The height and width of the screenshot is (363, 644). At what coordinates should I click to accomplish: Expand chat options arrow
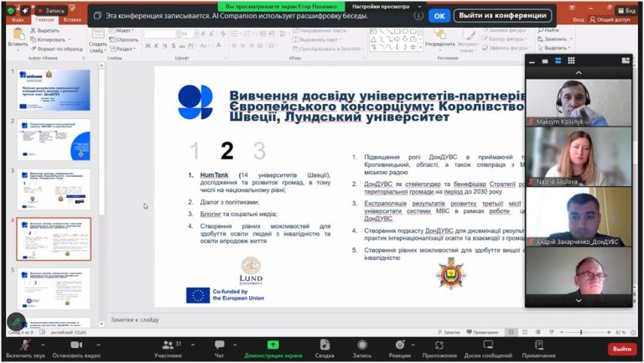[x=235, y=345]
